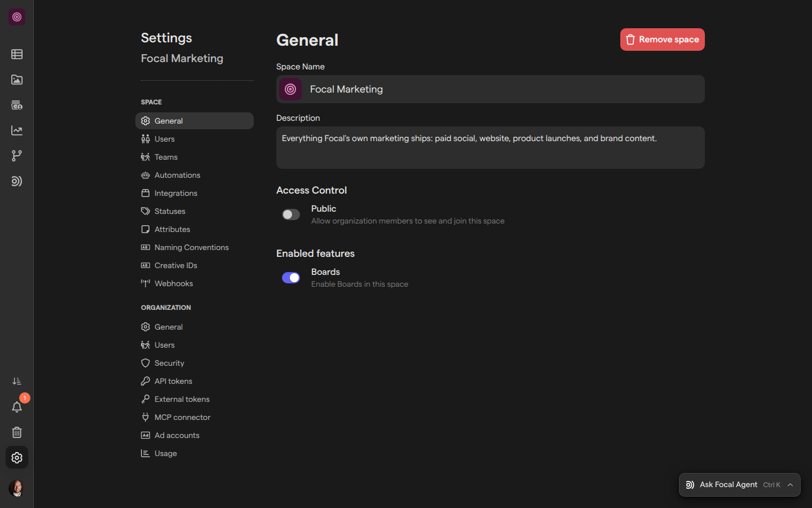Viewport: 812px width, 508px height.
Task: Open External tokens settings
Action: [195, 399]
